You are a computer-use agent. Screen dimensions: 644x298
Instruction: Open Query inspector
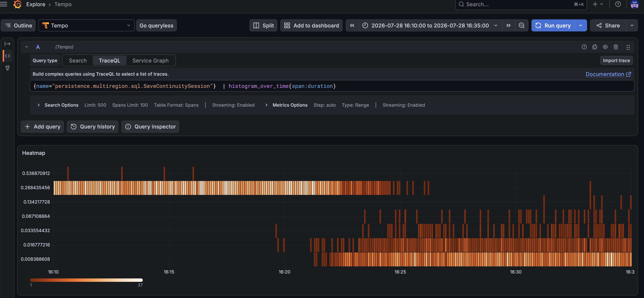150,127
